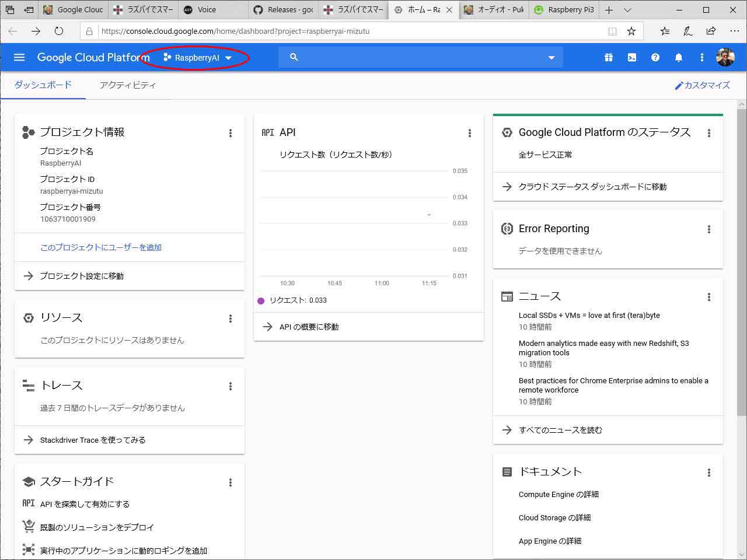Open the Chrome Enterprise admins news article
This screenshot has width=747, height=560.
coord(613,386)
